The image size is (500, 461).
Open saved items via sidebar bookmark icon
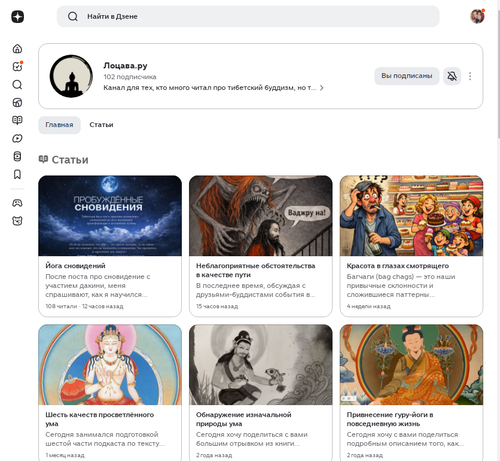(x=17, y=174)
